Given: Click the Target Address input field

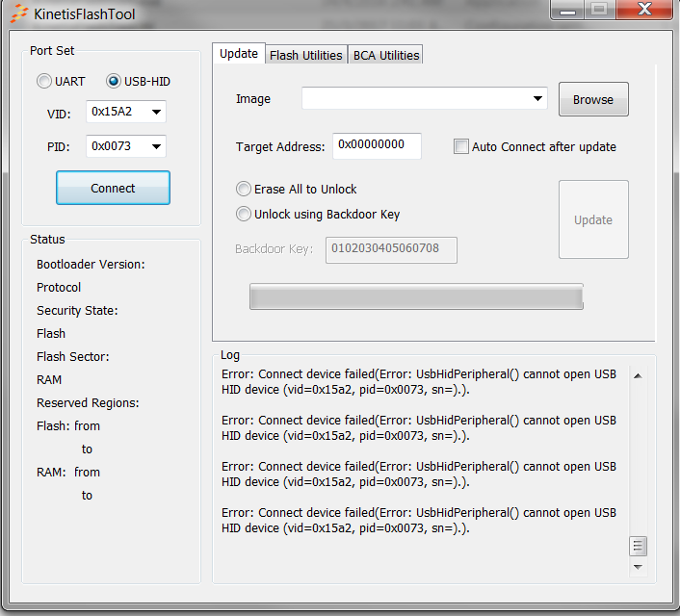Looking at the screenshot, I should click(377, 145).
